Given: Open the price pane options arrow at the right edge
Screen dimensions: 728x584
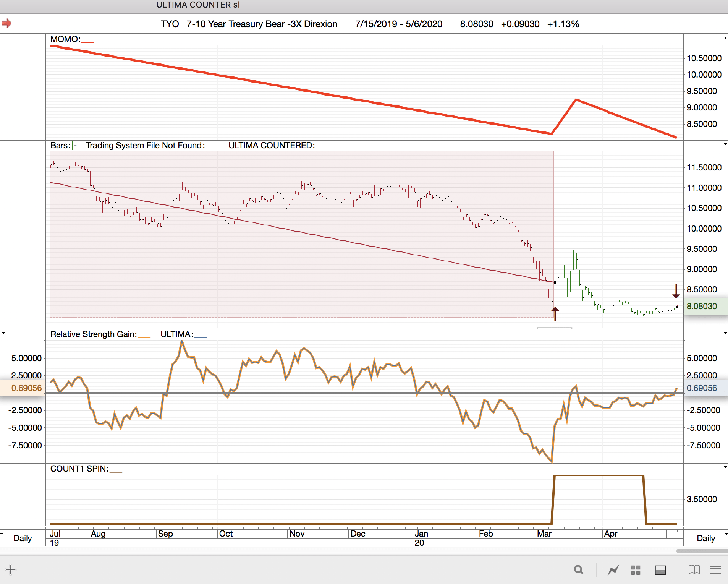Looking at the screenshot, I should coord(725,144).
